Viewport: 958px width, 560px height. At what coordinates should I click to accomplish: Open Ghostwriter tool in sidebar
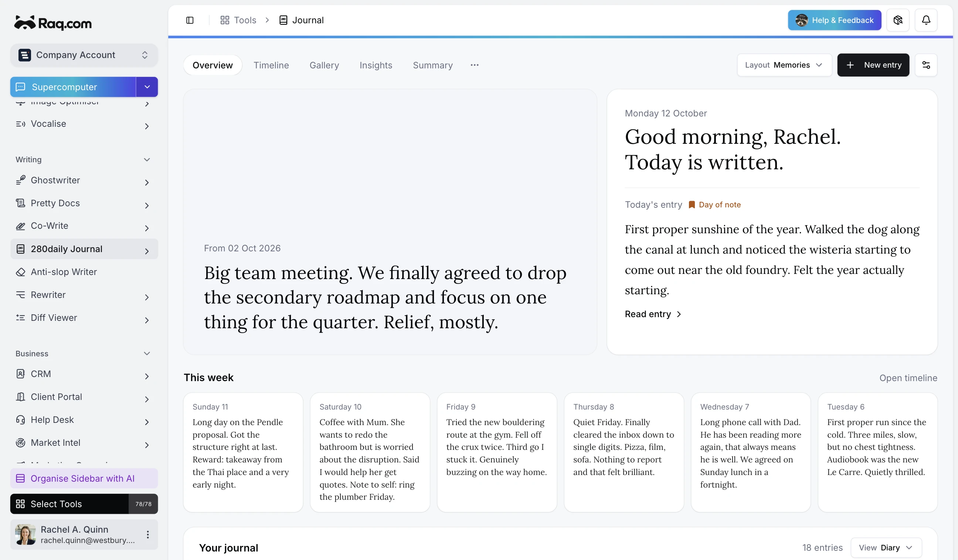(84, 180)
